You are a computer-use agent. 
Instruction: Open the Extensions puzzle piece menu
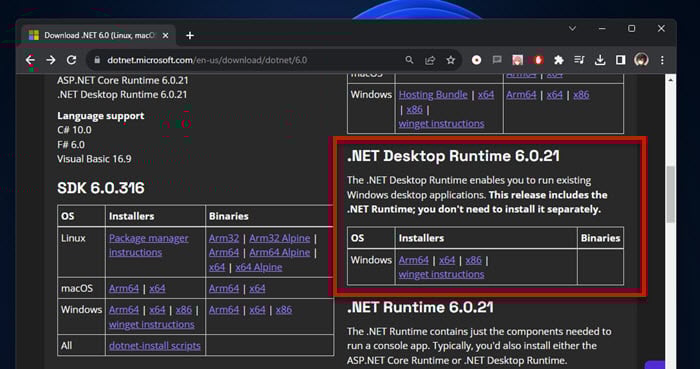pos(558,60)
